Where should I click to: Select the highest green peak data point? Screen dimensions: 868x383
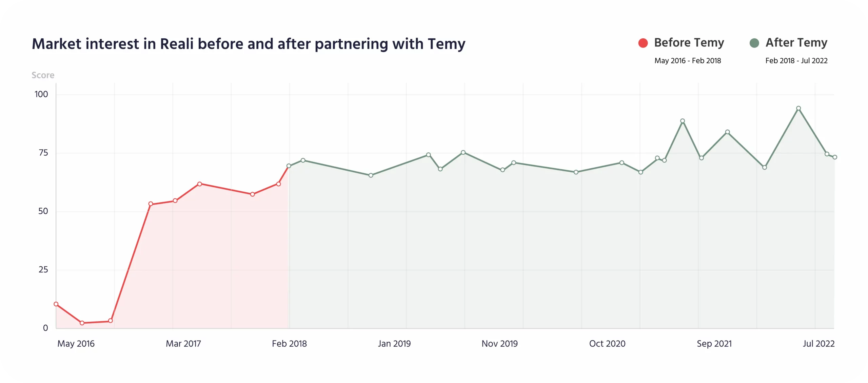(x=798, y=109)
